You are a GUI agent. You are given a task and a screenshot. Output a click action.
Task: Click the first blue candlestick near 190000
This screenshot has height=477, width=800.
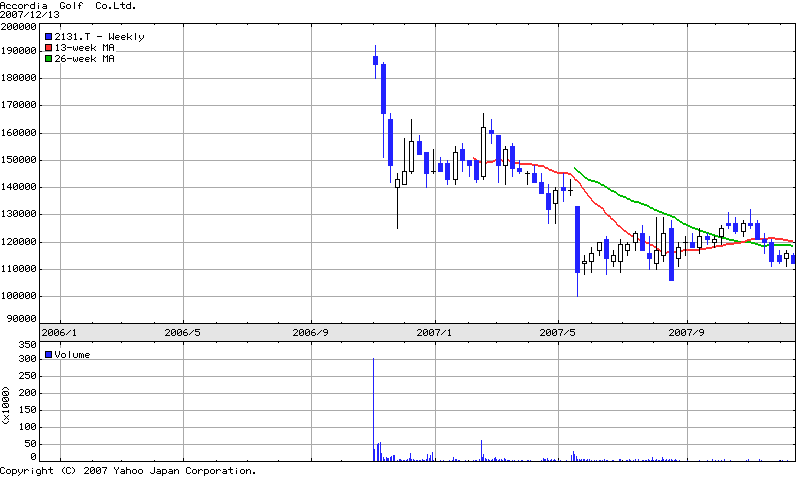click(x=375, y=61)
